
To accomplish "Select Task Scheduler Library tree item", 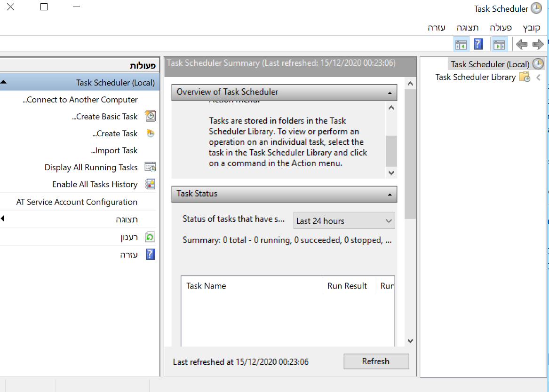I will (x=476, y=77).
